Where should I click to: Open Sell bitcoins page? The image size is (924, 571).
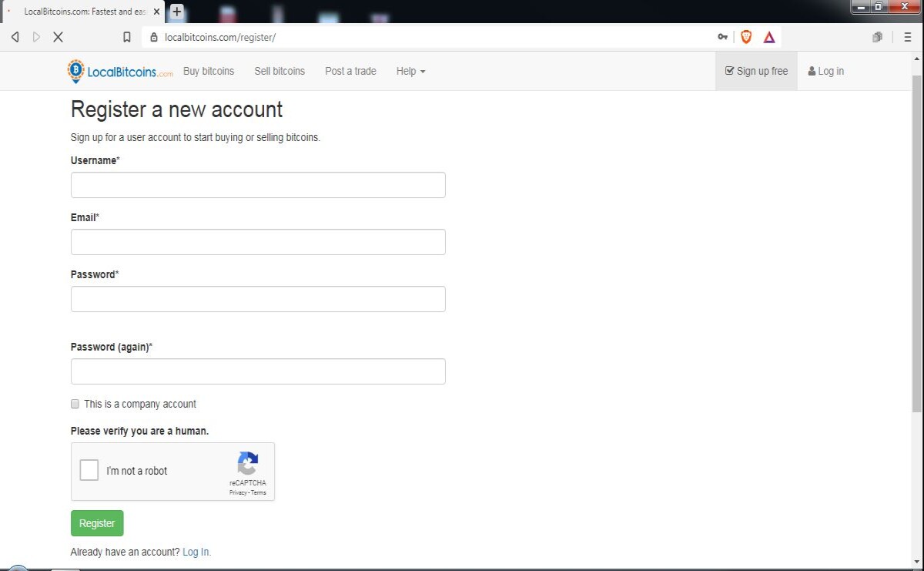pos(280,71)
